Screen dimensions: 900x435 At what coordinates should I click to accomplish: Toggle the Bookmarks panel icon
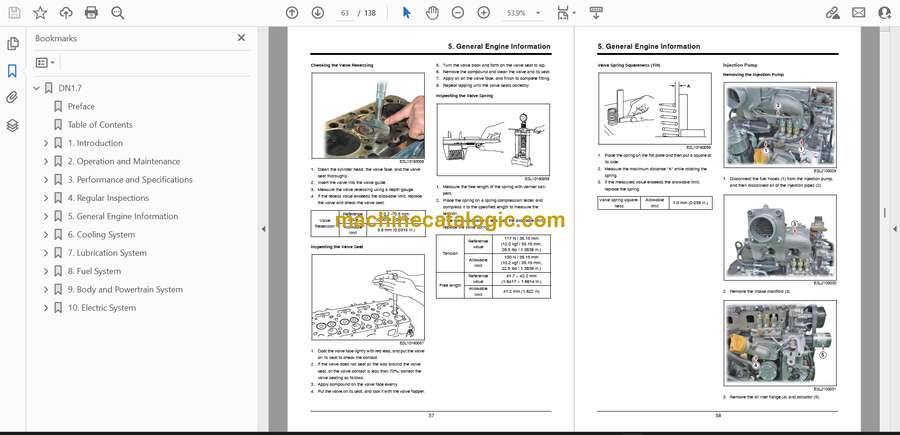pyautogui.click(x=12, y=71)
